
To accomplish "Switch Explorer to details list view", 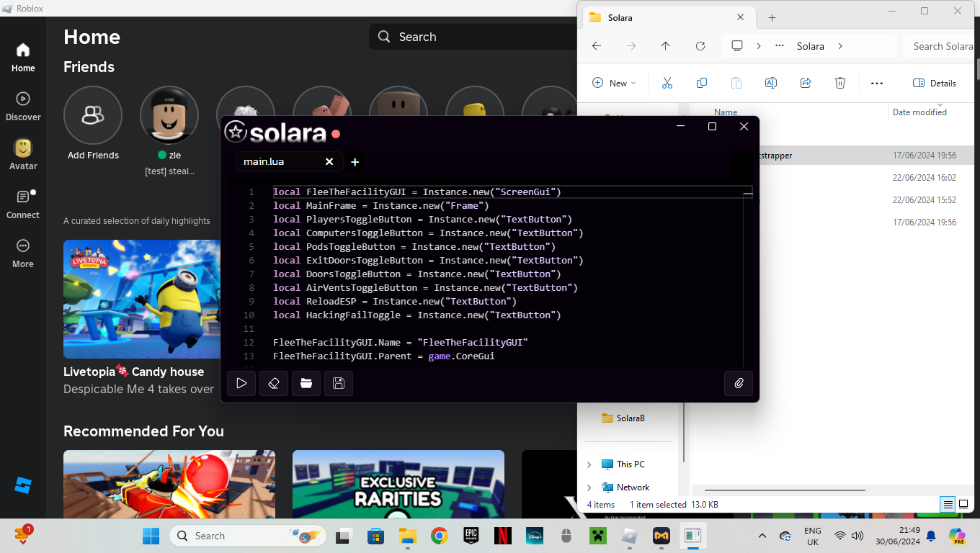I will 948,504.
